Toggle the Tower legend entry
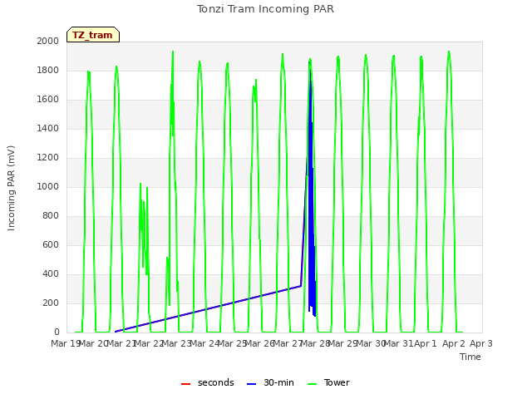This screenshot has height=399, width=532. (x=328, y=382)
